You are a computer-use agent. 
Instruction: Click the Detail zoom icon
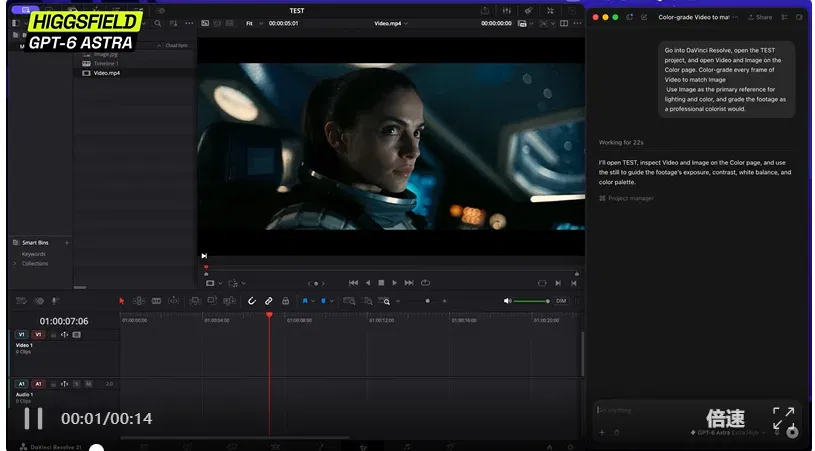tap(367, 301)
